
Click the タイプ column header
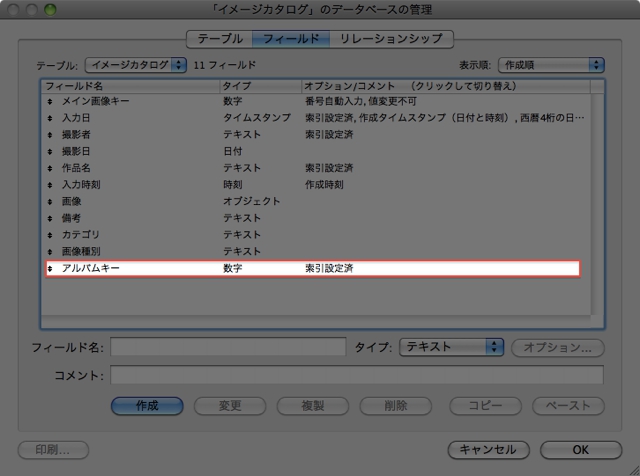click(x=260, y=86)
